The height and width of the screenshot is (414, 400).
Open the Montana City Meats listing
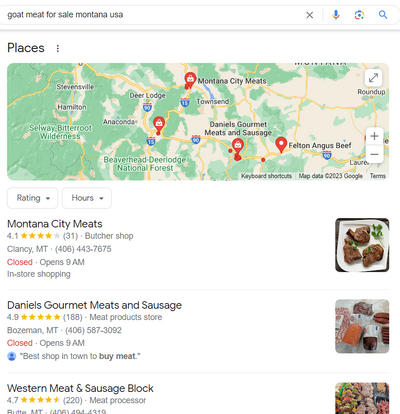(55, 224)
